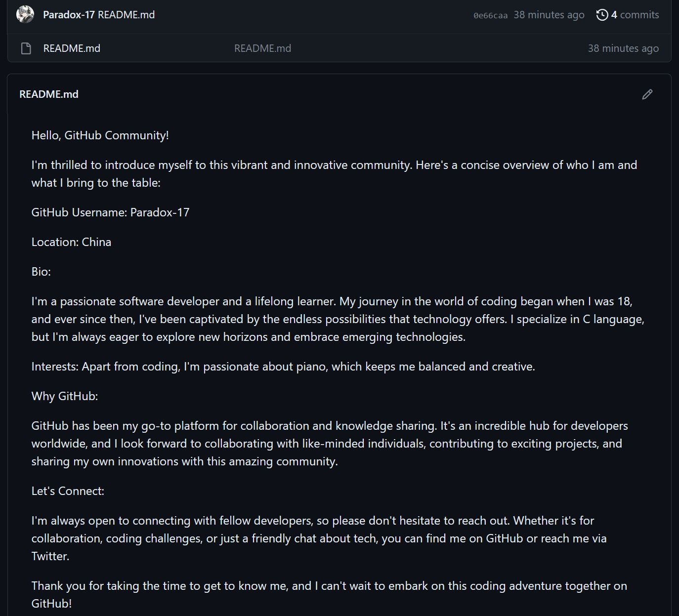Click the "Let's Connect:" line
This screenshot has height=616, width=679.
[68, 491]
